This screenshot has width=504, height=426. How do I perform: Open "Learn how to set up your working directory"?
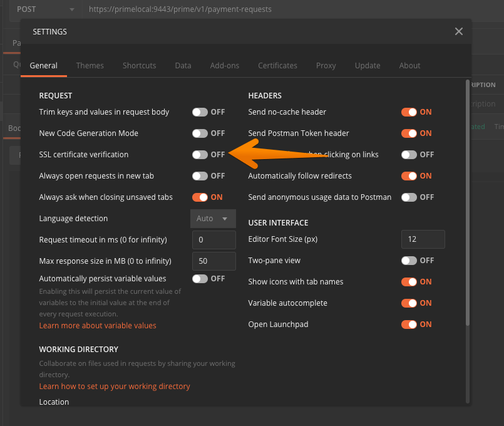point(115,387)
